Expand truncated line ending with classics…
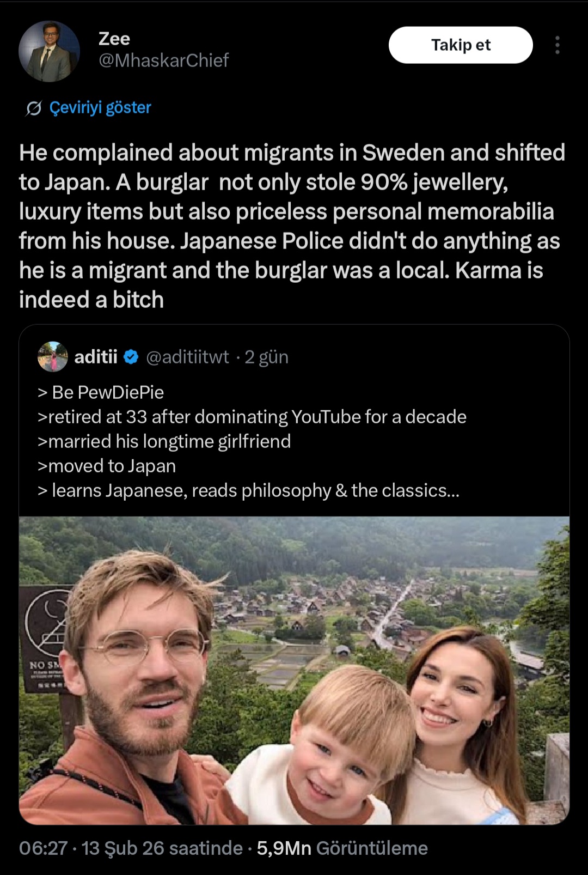Viewport: 588px width, 875px height. click(249, 490)
